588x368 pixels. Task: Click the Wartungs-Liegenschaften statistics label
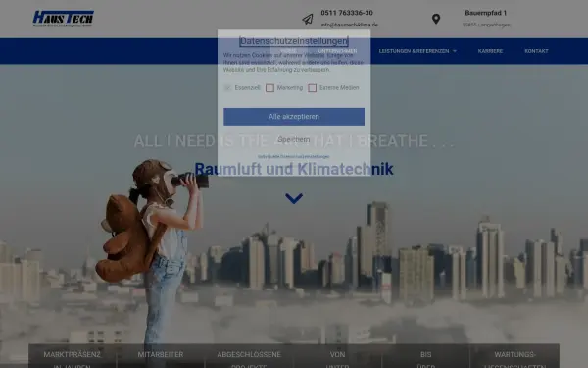(x=514, y=360)
